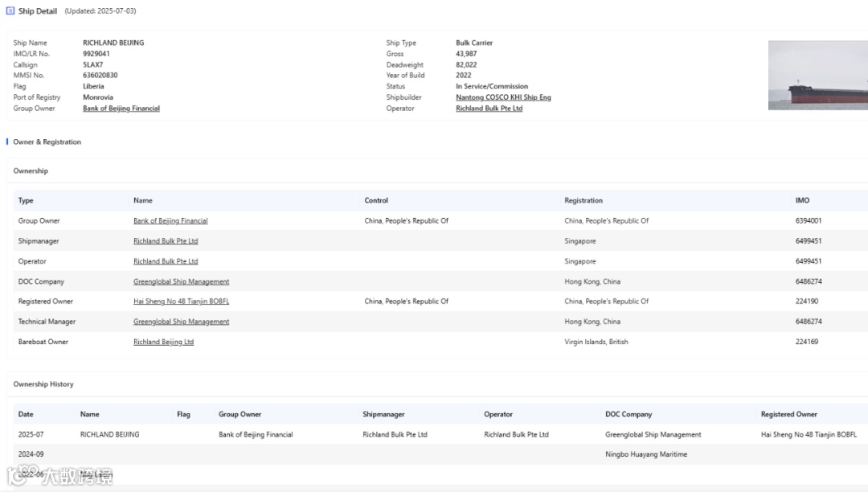Viewport: 868px width, 492px height.
Task: Select the Registration column header
Action: (583, 200)
